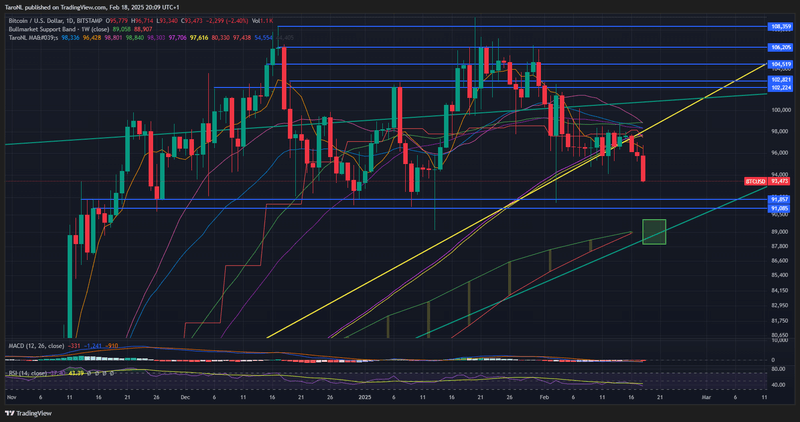This screenshot has height=422, width=800.
Task: Click the Nov label on the time axis
Action: click(12, 396)
